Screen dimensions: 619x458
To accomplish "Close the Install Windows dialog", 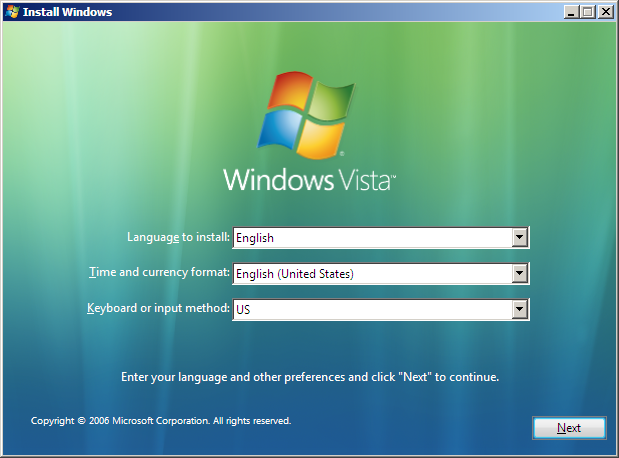I will pyautogui.click(x=605, y=12).
